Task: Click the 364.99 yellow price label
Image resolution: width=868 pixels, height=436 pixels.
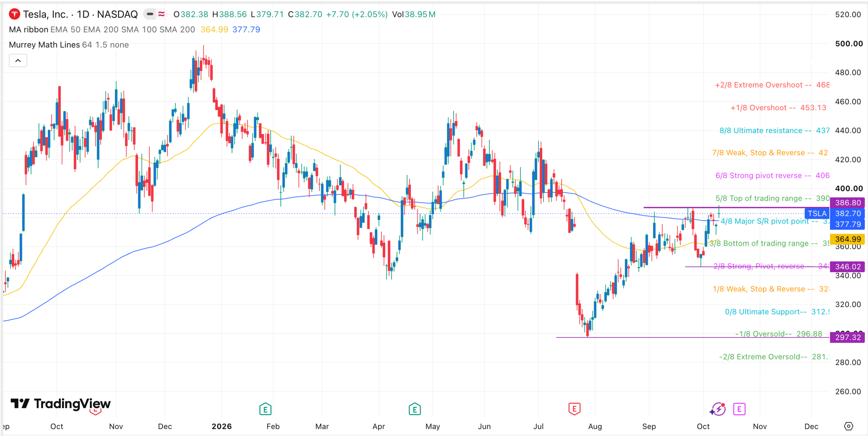Action: coord(847,239)
